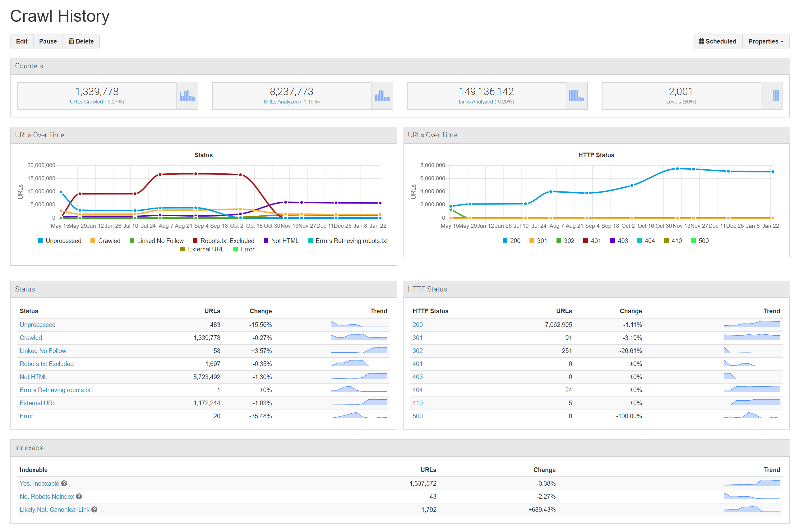The image size is (799, 532).
Task: Click the Links Analyzed chart icon
Action: coord(576,96)
